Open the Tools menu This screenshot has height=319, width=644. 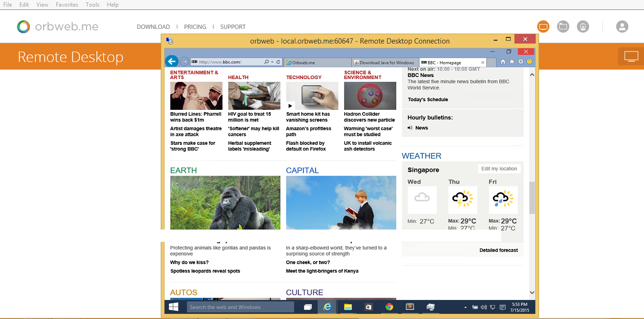(x=93, y=5)
